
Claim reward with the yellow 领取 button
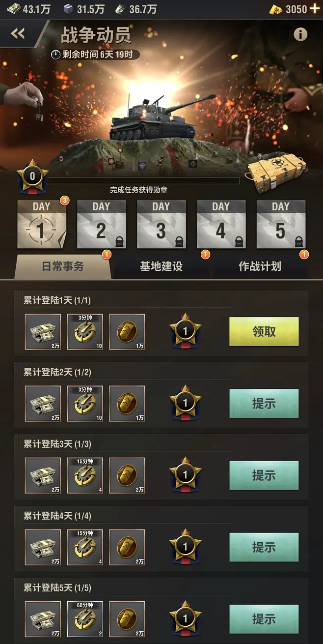(264, 331)
